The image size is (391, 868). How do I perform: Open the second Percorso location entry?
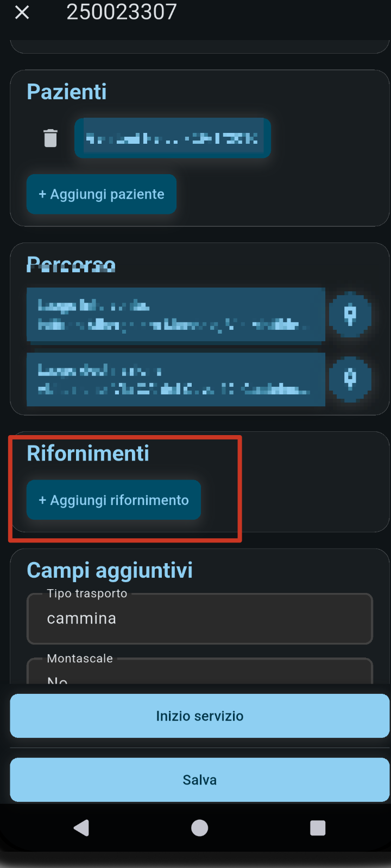click(176, 379)
